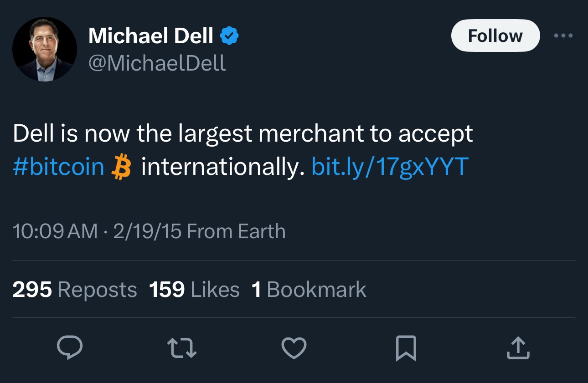
Task: Click the Michael Dell display name
Action: tap(150, 36)
